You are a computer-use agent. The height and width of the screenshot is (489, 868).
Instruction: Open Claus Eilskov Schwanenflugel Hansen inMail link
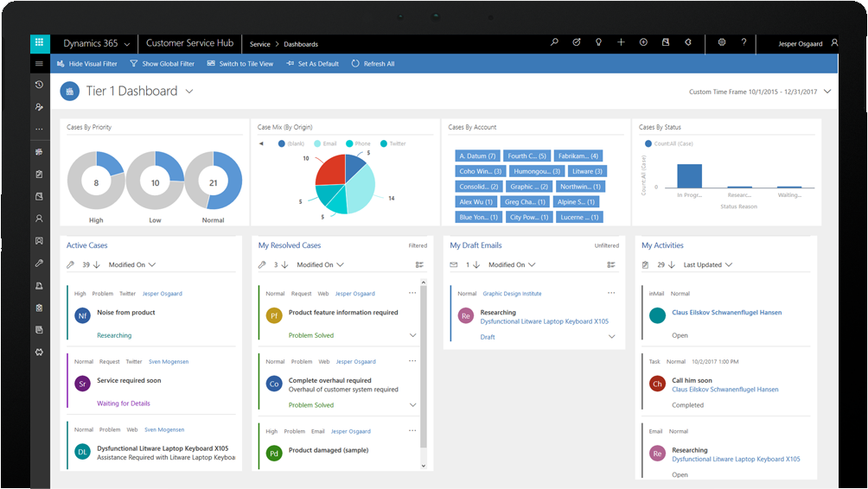pos(726,313)
